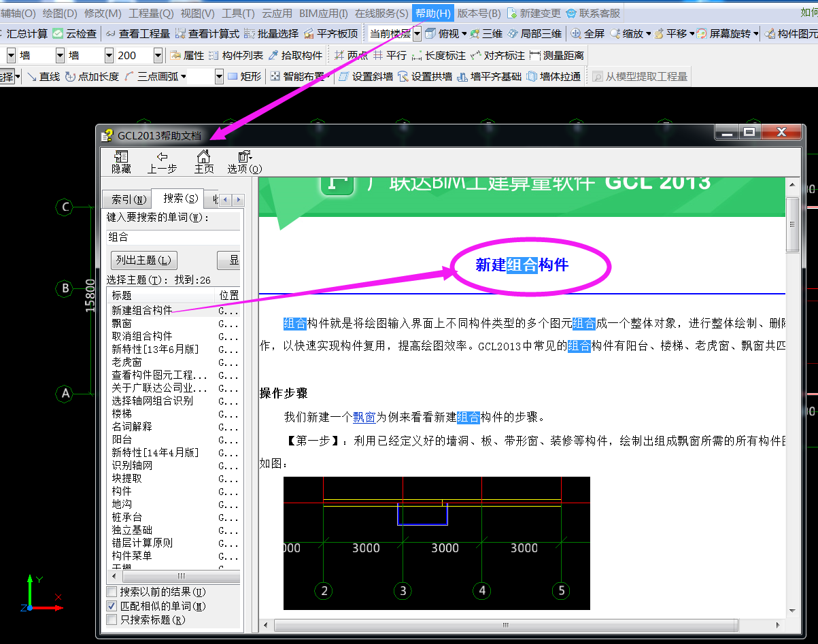This screenshot has height=644, width=818.
Task: Open 属性 properties panel
Action: (187, 55)
